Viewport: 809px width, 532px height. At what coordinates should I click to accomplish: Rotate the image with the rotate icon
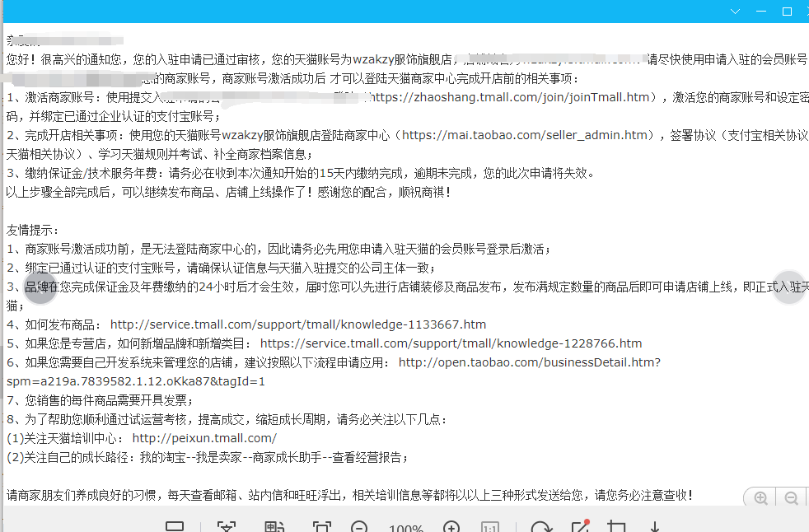pos(541,527)
